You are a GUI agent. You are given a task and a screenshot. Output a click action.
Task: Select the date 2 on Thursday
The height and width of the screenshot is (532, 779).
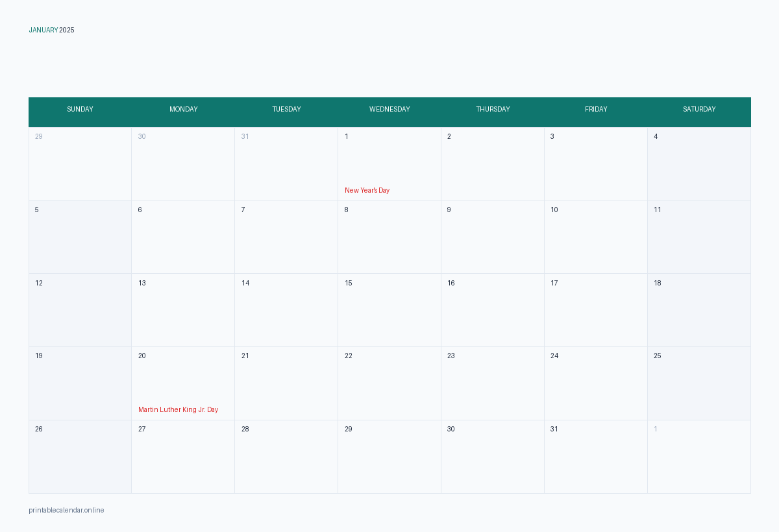(493, 163)
